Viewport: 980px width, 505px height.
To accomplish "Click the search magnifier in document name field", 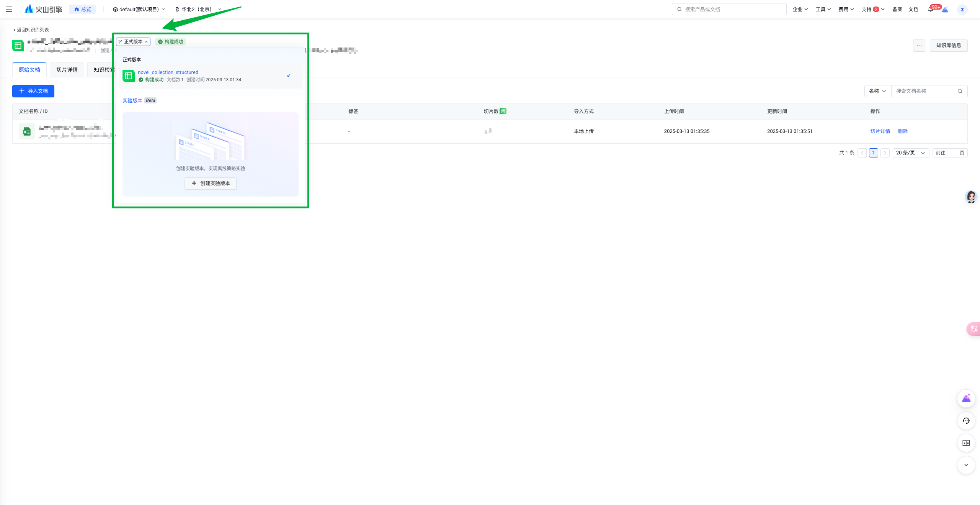I will click(x=960, y=91).
